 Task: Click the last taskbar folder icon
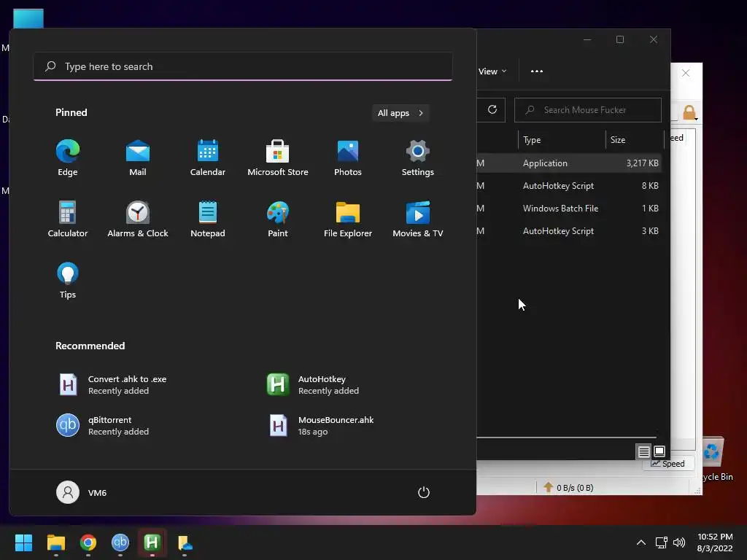point(185,542)
